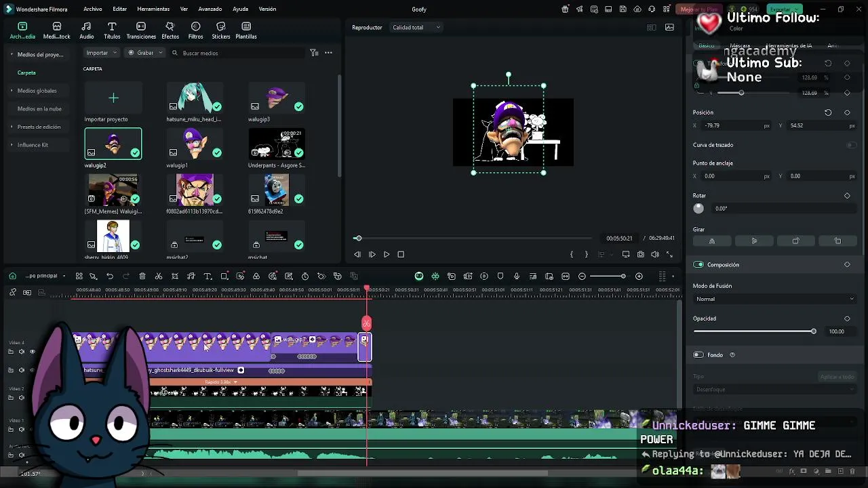Reset Posición values with the reset arrow
This screenshot has height=488, width=868.
pyautogui.click(x=828, y=113)
